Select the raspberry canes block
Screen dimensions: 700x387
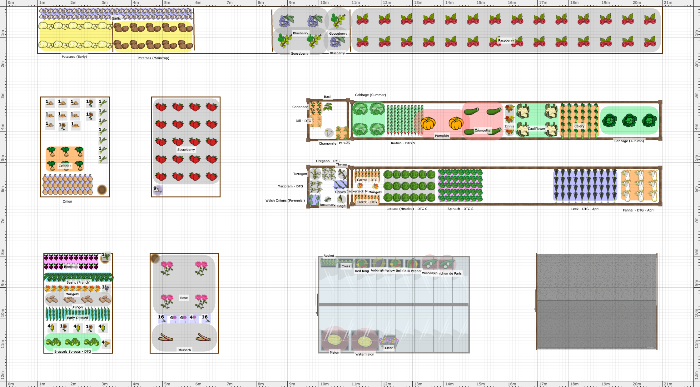506,30
